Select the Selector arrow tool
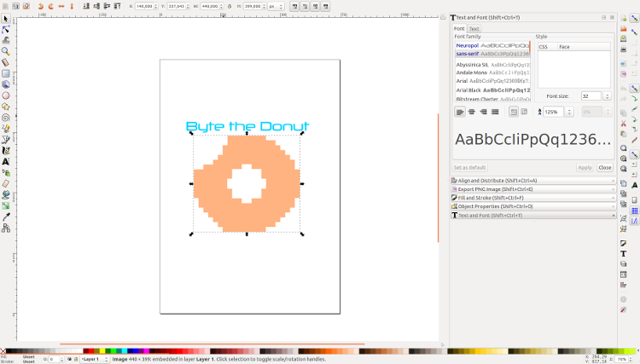 pos(6,19)
